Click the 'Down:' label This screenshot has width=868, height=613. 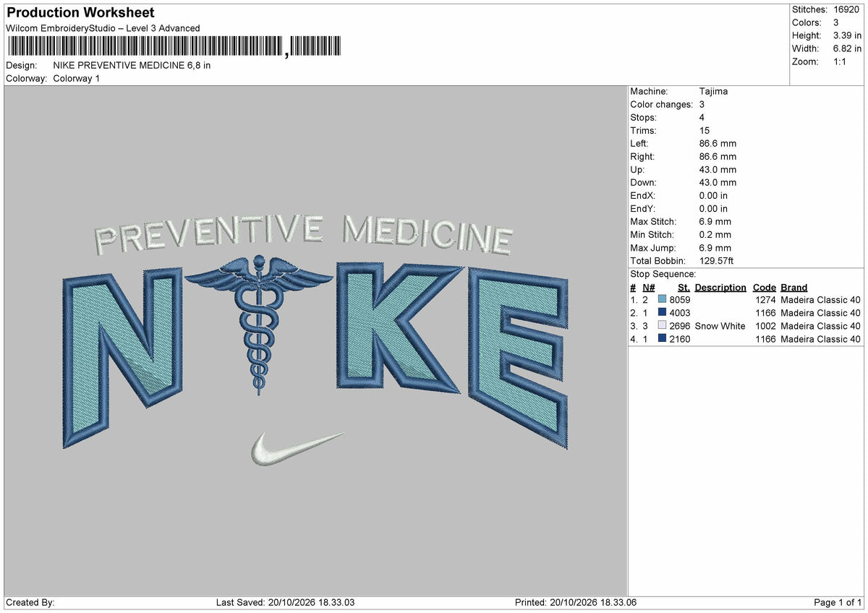point(644,183)
